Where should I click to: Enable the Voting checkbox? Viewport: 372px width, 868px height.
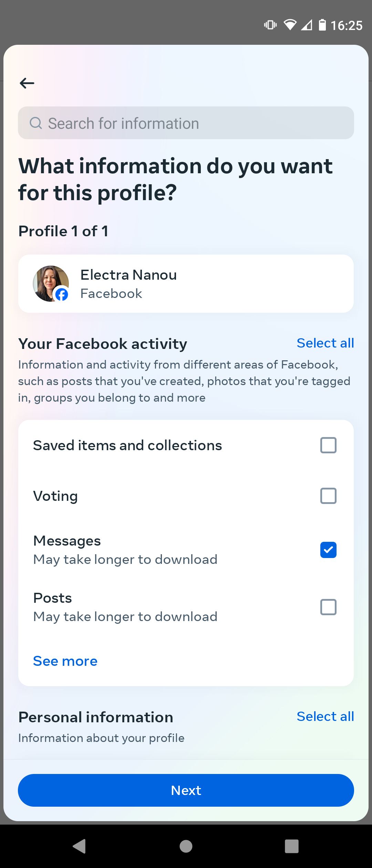pyautogui.click(x=328, y=496)
